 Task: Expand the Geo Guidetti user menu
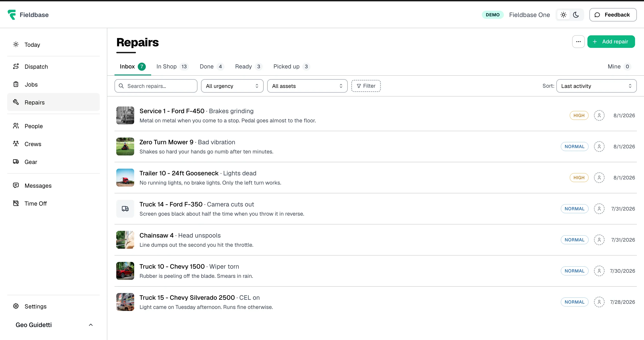click(53, 325)
